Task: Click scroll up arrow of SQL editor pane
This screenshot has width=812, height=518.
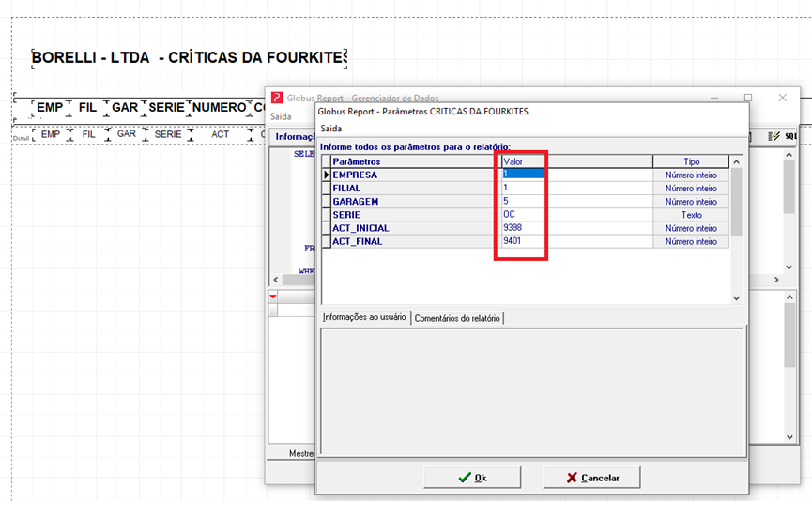Action: tap(789, 154)
